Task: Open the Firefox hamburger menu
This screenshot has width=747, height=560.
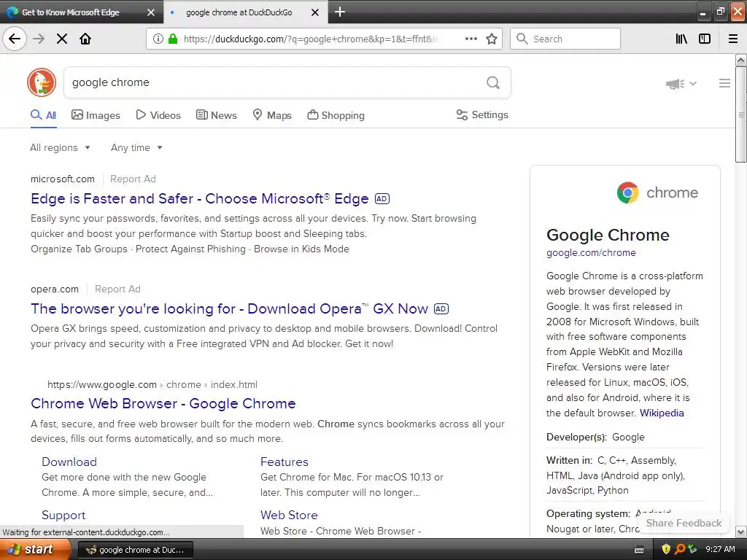Action: pos(733,39)
